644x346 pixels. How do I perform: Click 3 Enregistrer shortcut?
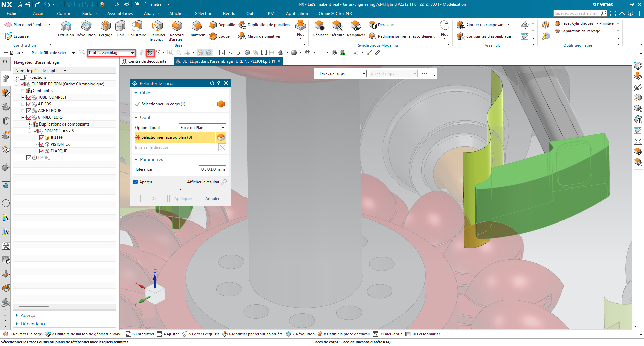pos(140,334)
